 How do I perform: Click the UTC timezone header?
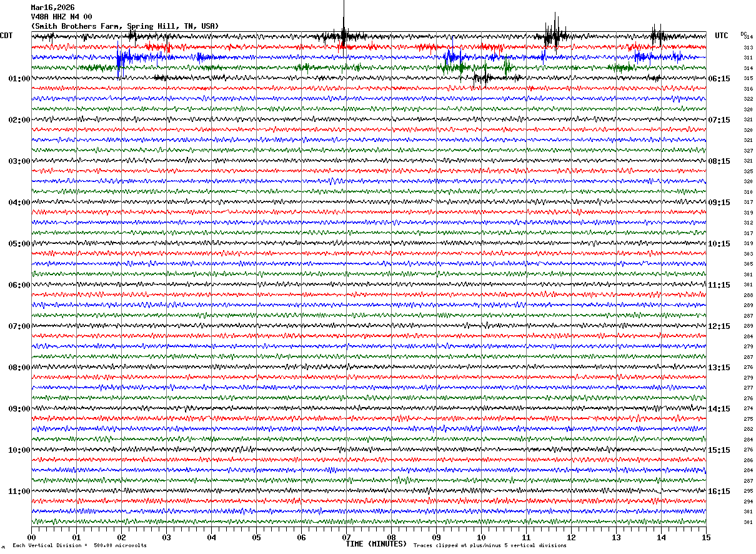click(x=722, y=36)
